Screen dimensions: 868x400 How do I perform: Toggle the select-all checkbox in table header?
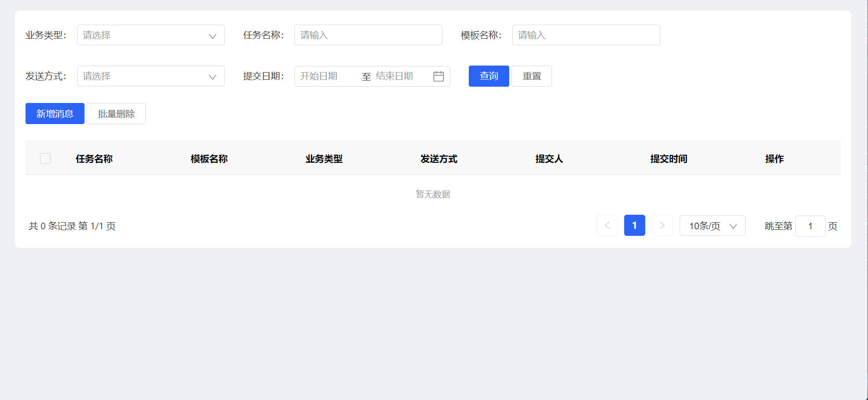45,158
